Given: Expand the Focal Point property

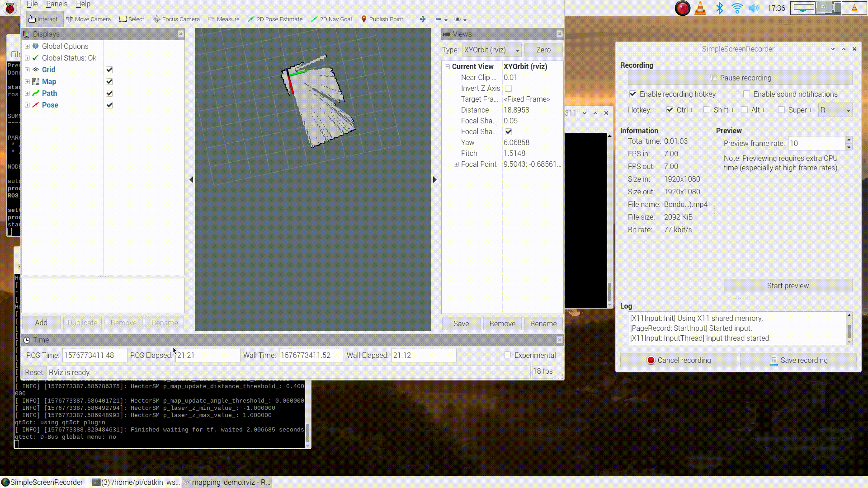Looking at the screenshot, I should (456, 164).
